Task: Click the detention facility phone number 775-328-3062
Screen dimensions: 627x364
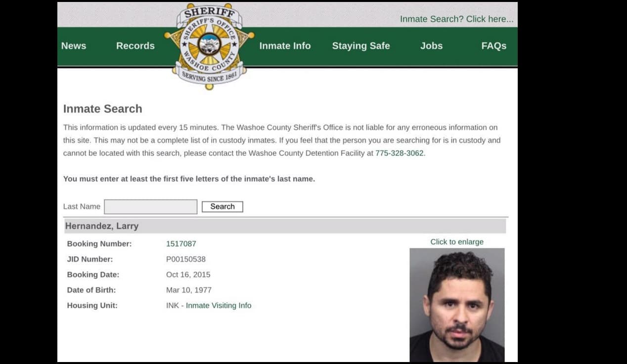Action: point(399,153)
